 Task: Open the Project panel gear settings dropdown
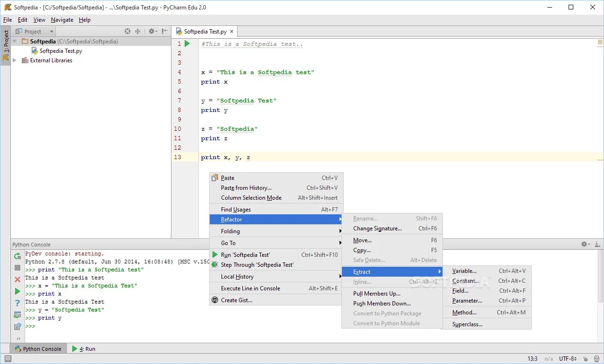tap(152, 31)
